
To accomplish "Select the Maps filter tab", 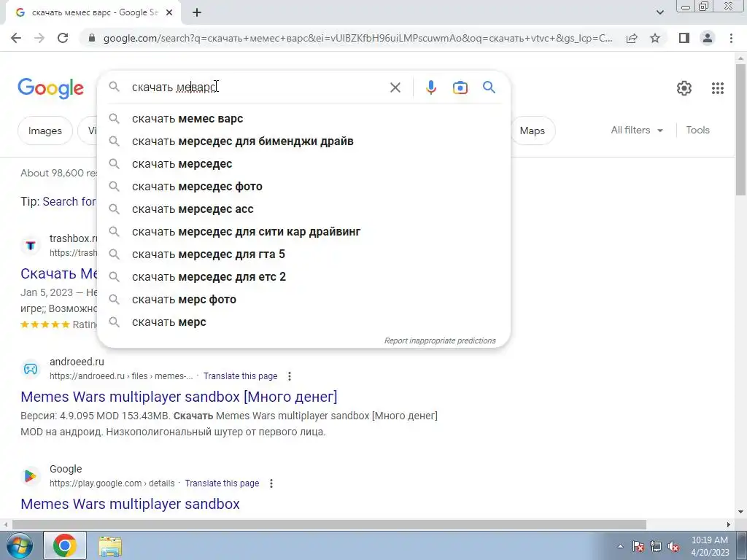I will coord(532,131).
